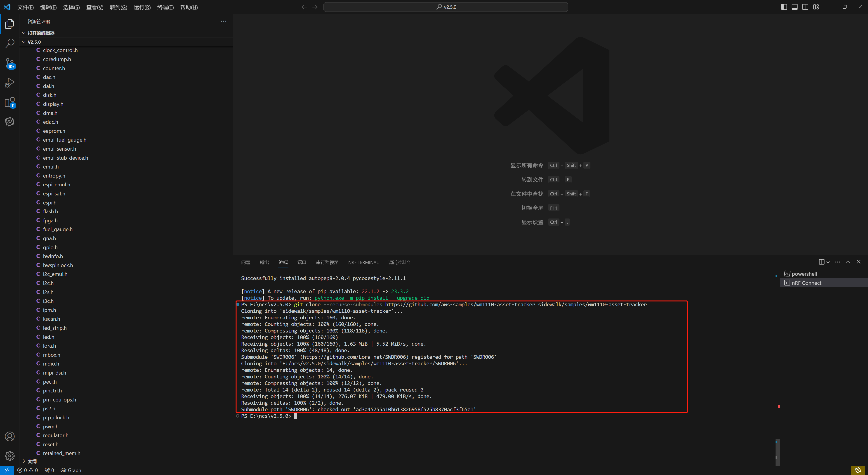Toggle primary side bar visibility
The width and height of the screenshot is (868, 475).
coord(784,7)
